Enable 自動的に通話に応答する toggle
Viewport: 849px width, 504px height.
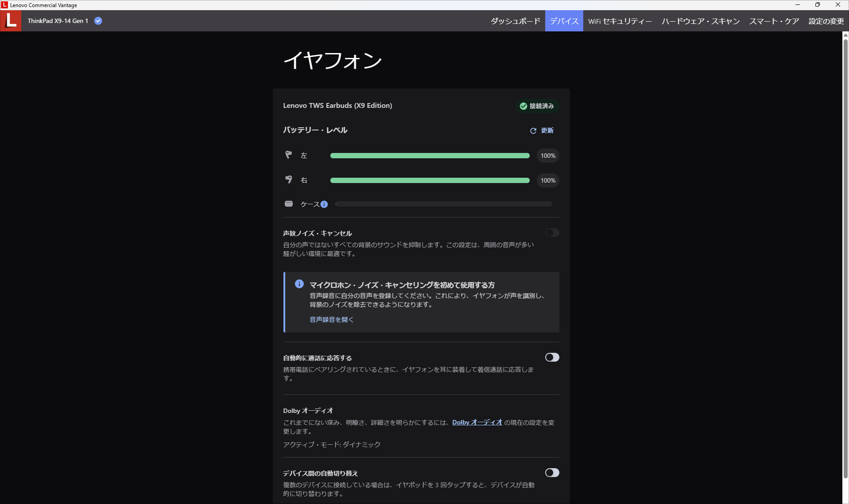pos(552,357)
